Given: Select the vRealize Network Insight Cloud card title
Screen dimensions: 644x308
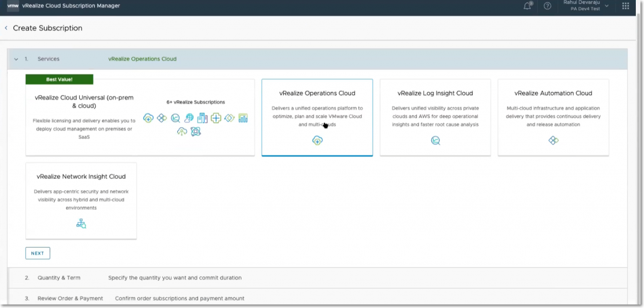Looking at the screenshot, I should [81, 176].
